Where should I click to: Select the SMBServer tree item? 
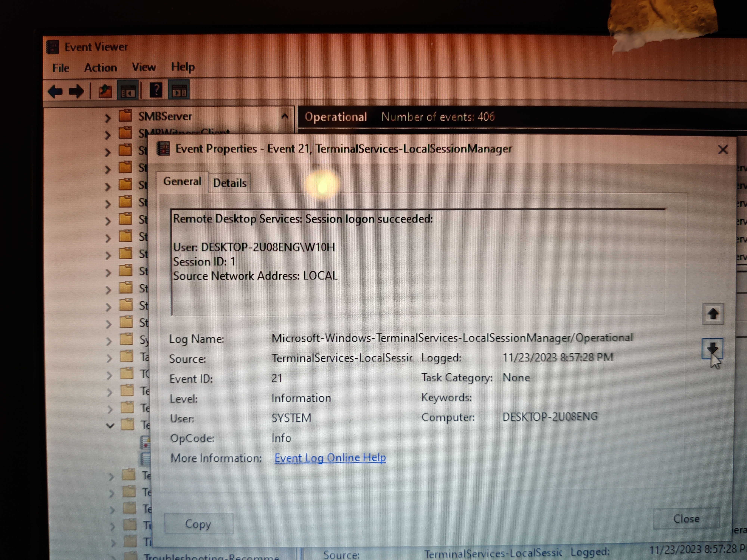coord(165,116)
